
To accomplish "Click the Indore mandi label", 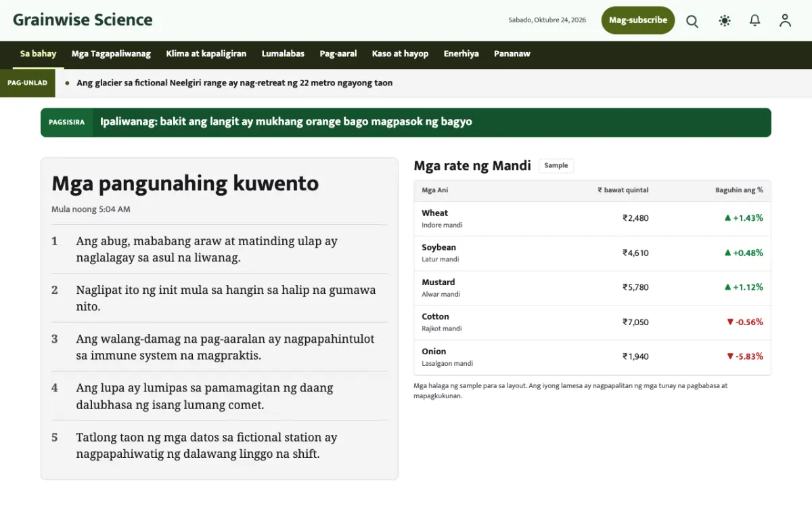I will click(x=442, y=225).
